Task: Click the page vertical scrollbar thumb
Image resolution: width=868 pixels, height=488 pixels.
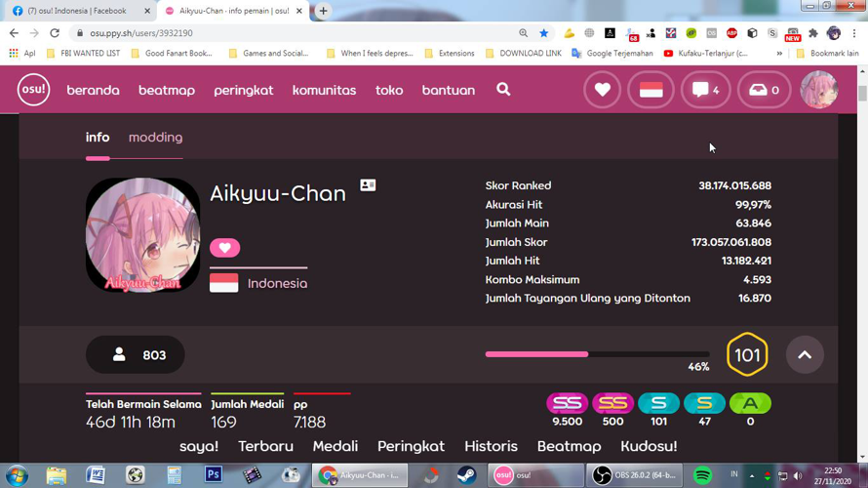Action: [x=862, y=93]
